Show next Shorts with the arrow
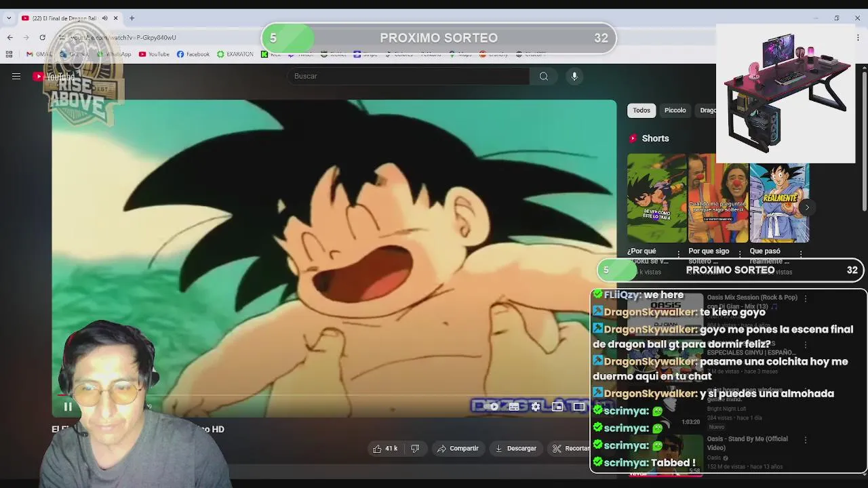Viewport: 868px width, 488px height. 807,207
